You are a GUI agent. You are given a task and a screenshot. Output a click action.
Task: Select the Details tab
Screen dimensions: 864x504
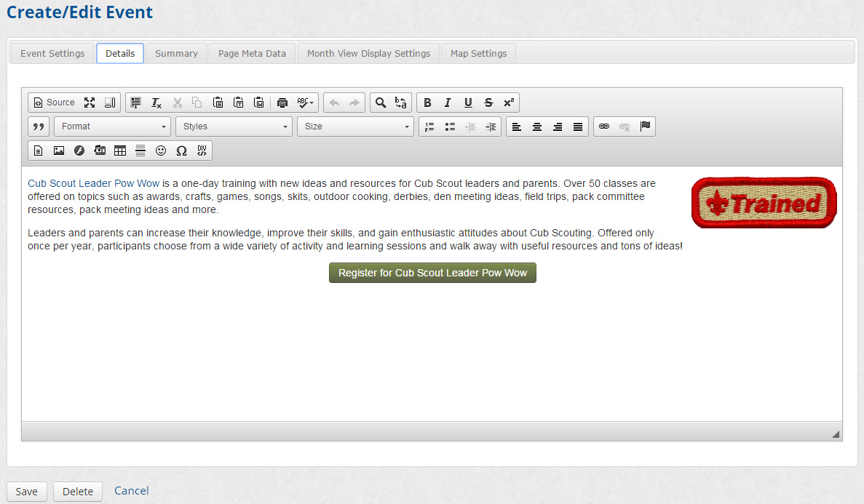[120, 53]
